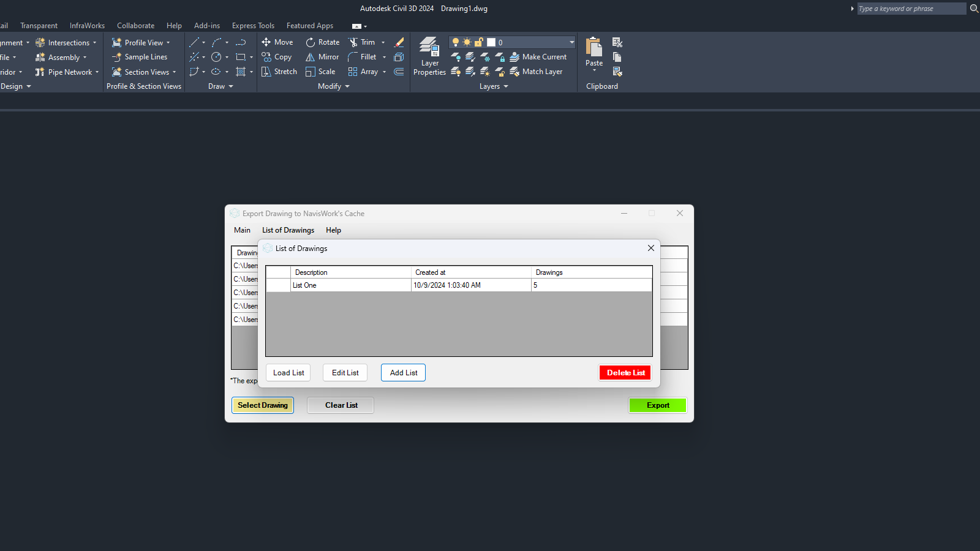
Task: Select the 'List One' description cell
Action: (351, 285)
